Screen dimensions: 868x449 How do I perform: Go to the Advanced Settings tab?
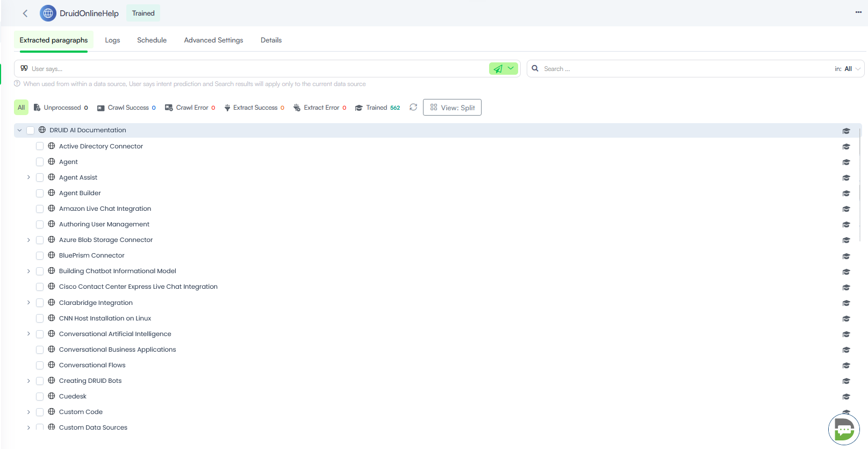pyautogui.click(x=213, y=40)
